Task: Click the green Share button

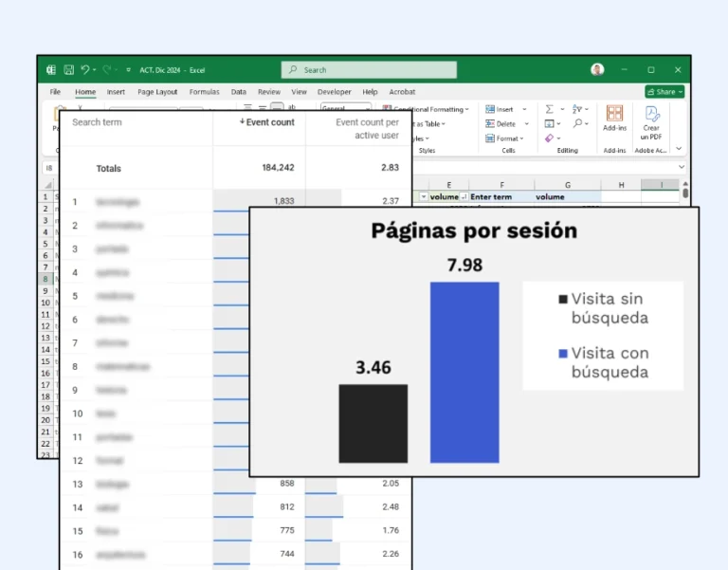Action: coord(664,92)
